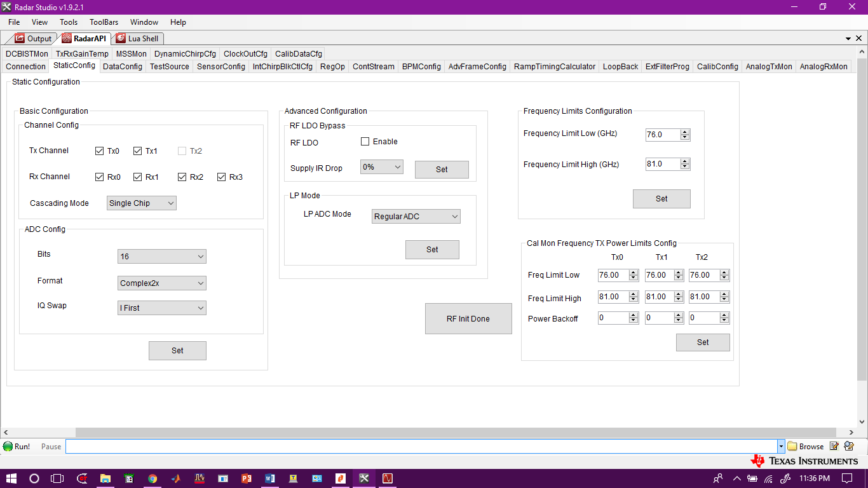The width and height of the screenshot is (868, 488).
Task: Open the CalibDataCfg tab
Action: pyautogui.click(x=299, y=54)
